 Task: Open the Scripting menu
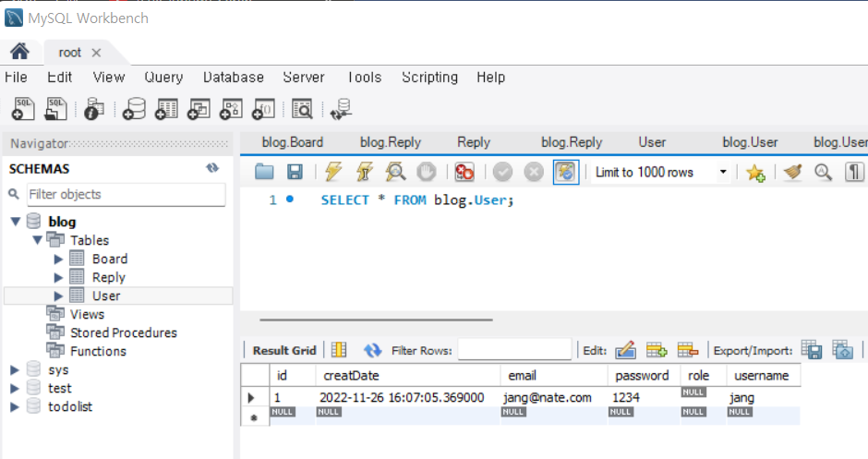(x=430, y=78)
